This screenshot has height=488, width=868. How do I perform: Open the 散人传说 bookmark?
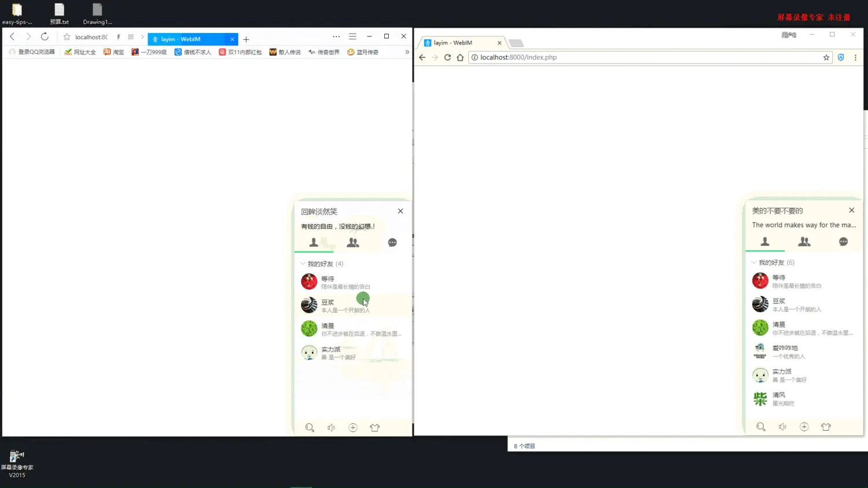(x=285, y=52)
